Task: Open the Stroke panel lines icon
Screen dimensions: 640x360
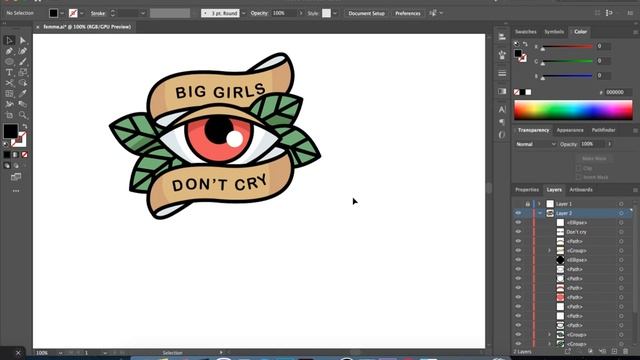Action: tap(502, 73)
